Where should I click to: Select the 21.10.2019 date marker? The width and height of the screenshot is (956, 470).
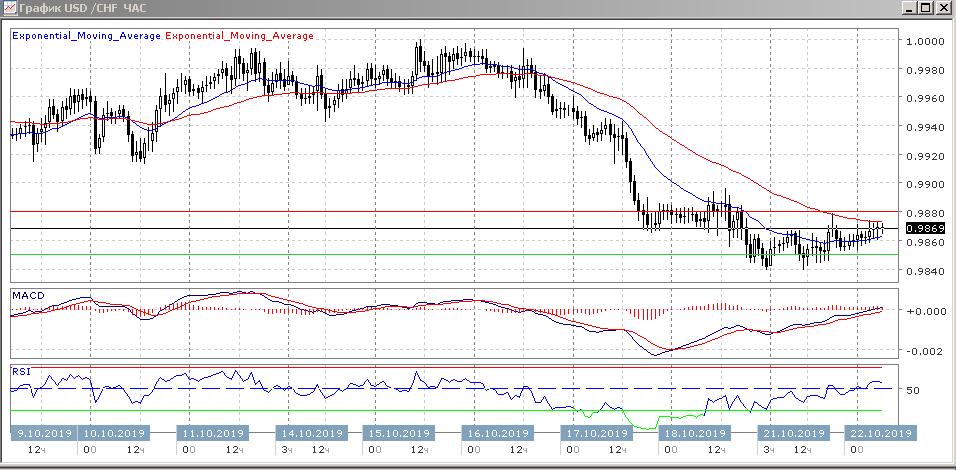click(794, 433)
